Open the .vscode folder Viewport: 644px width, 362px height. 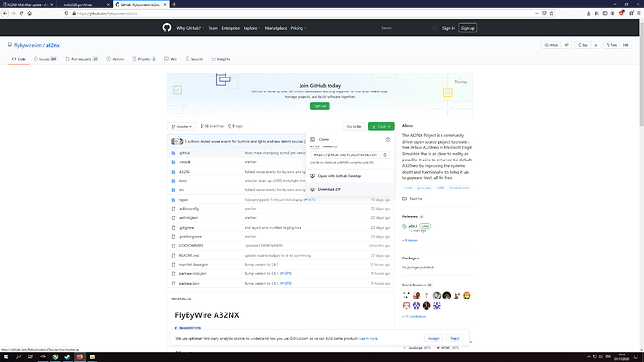(x=185, y=162)
